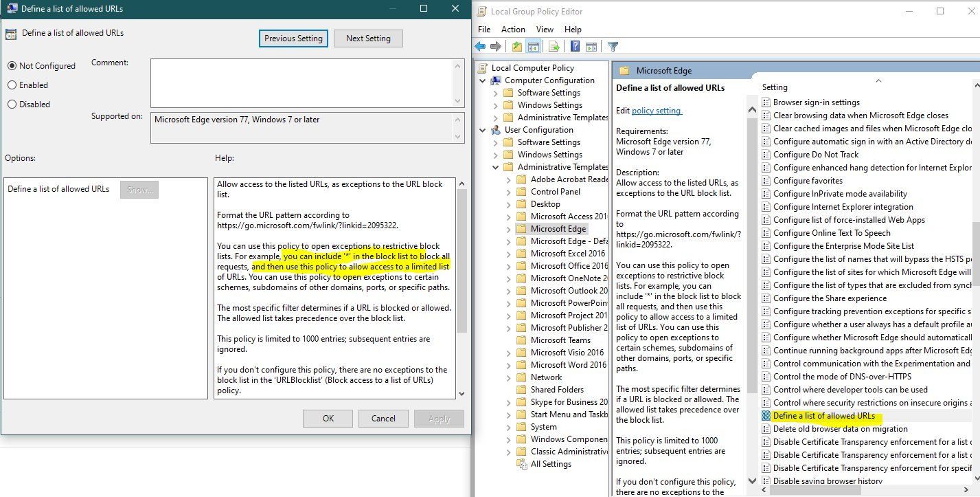Click the folder icon next to Microsoft Teams
Screen dimensions: 980x497
pos(521,340)
